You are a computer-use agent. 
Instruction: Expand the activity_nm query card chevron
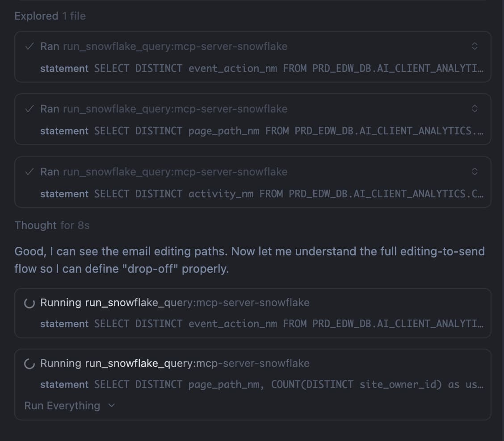coord(475,172)
